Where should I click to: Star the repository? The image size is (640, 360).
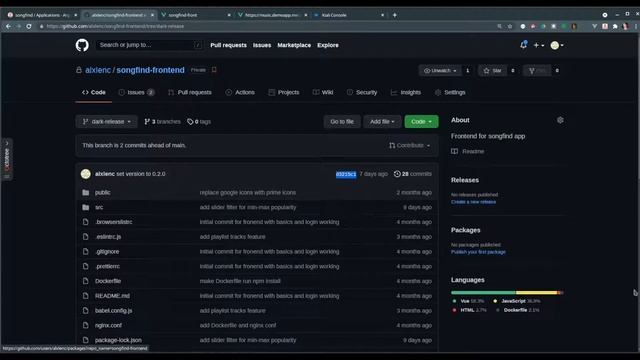pos(492,71)
